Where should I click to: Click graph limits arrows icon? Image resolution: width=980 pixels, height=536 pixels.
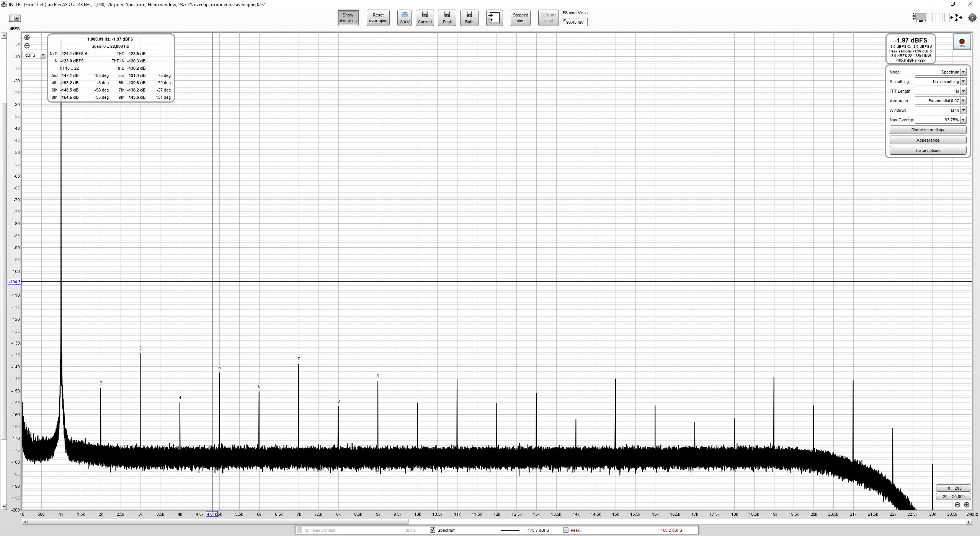[x=956, y=18]
